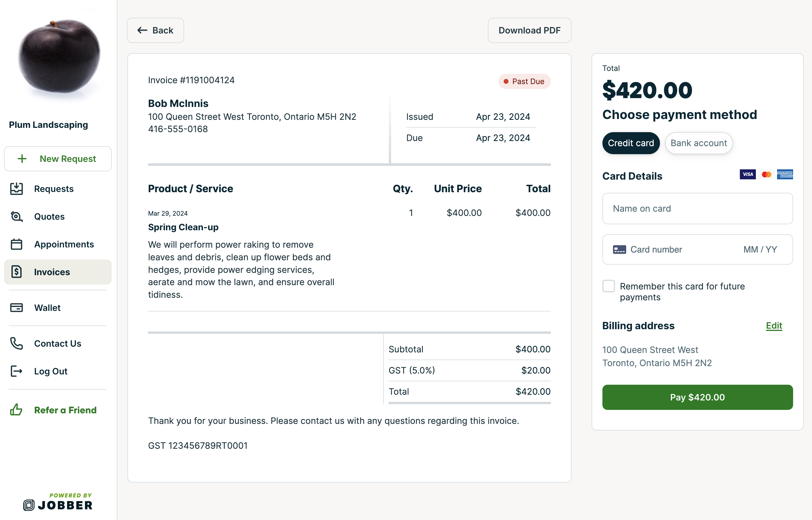Click the Quotes magnifier icon
Screen dimensions: 812x520
(x=16, y=217)
